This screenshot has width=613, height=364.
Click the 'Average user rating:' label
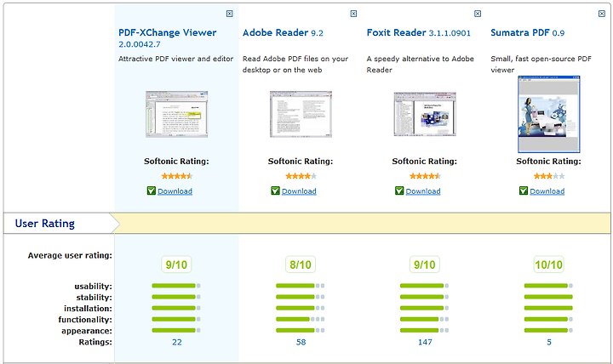pyautogui.click(x=70, y=255)
